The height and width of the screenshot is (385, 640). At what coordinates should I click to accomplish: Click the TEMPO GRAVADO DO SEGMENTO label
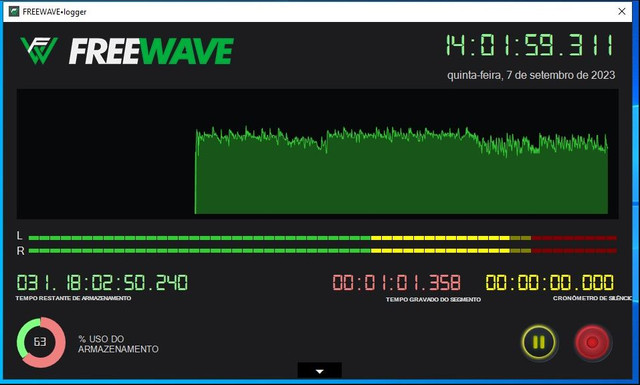pyautogui.click(x=433, y=300)
